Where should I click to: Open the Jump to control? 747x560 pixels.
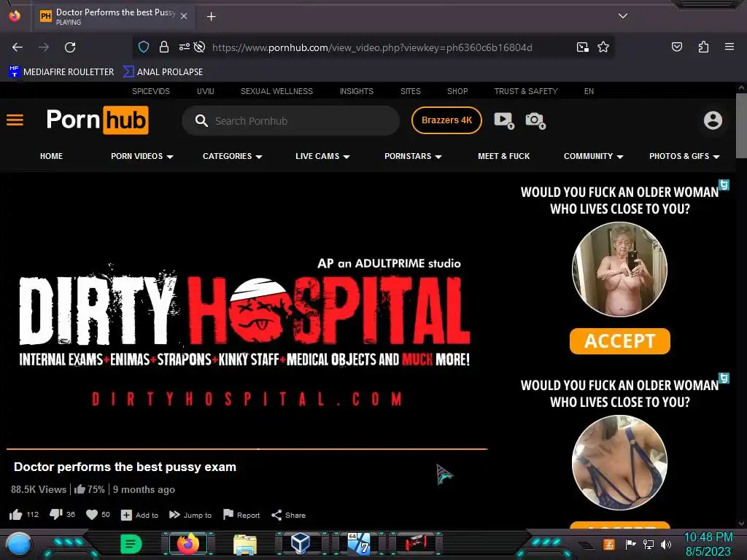click(x=190, y=516)
